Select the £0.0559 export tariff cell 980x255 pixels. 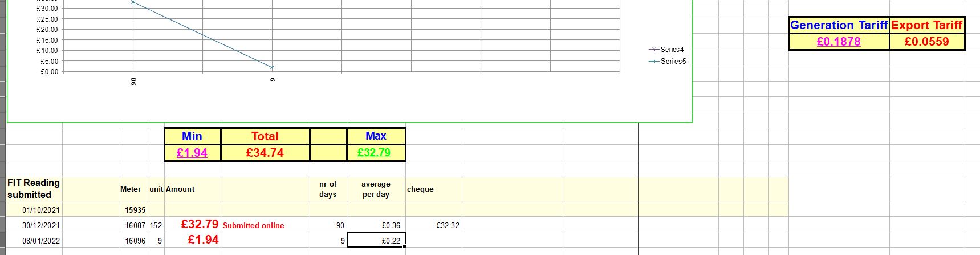tap(926, 42)
